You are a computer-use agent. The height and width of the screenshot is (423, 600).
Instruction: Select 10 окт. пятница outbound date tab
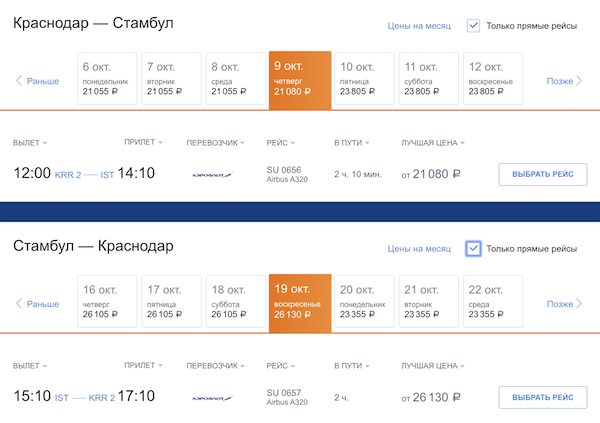pos(364,78)
